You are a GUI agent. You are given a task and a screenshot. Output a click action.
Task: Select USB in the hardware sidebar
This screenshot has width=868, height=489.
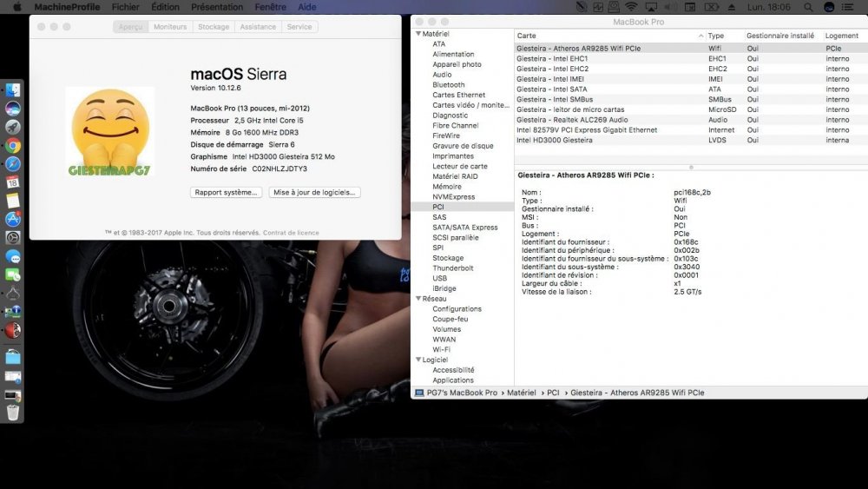click(x=439, y=278)
